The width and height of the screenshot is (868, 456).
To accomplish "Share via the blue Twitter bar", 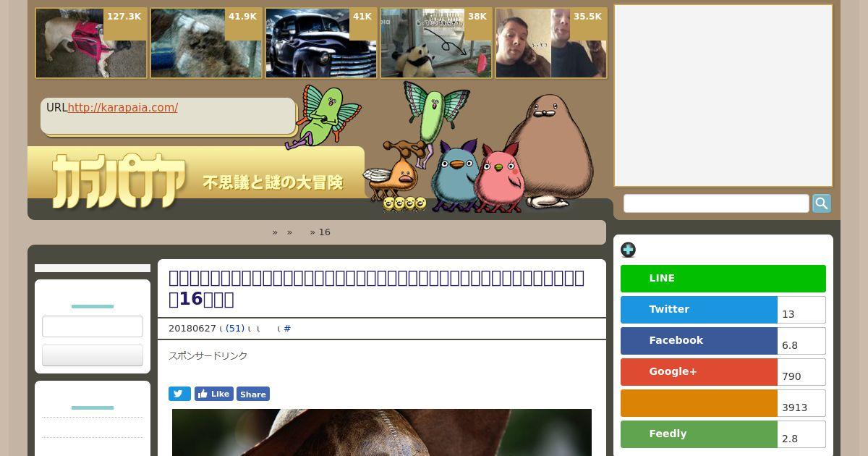I will [699, 310].
